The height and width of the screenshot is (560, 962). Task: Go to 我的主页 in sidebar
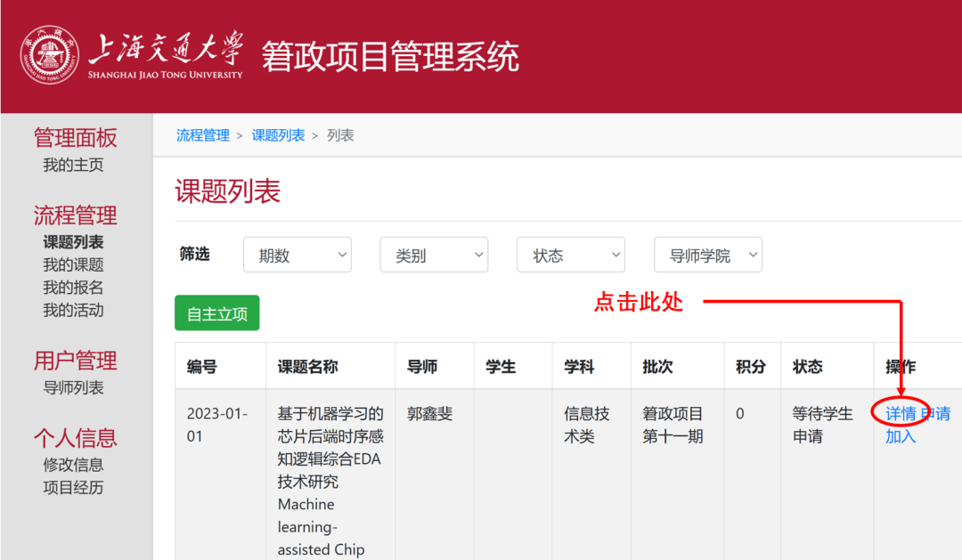click(x=73, y=166)
